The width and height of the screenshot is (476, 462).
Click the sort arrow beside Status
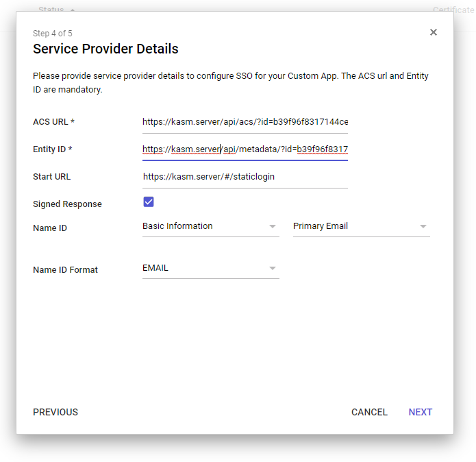73,10
